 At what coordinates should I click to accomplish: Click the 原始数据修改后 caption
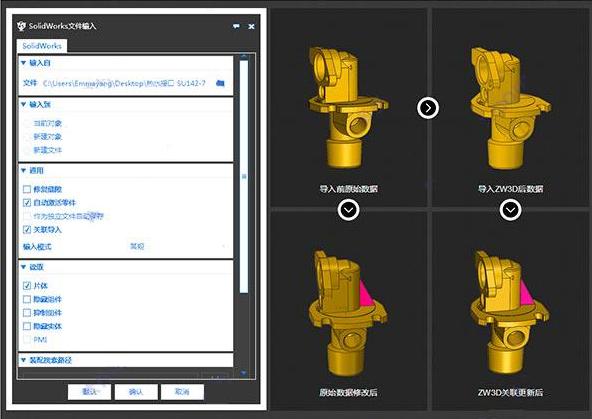click(x=348, y=393)
